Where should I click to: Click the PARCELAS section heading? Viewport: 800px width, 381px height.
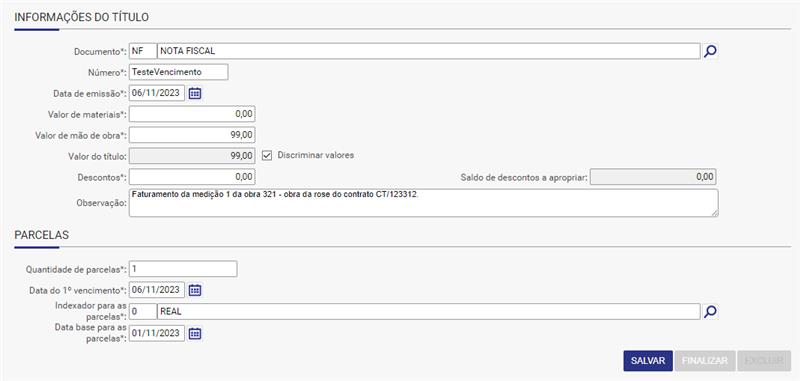(x=42, y=235)
